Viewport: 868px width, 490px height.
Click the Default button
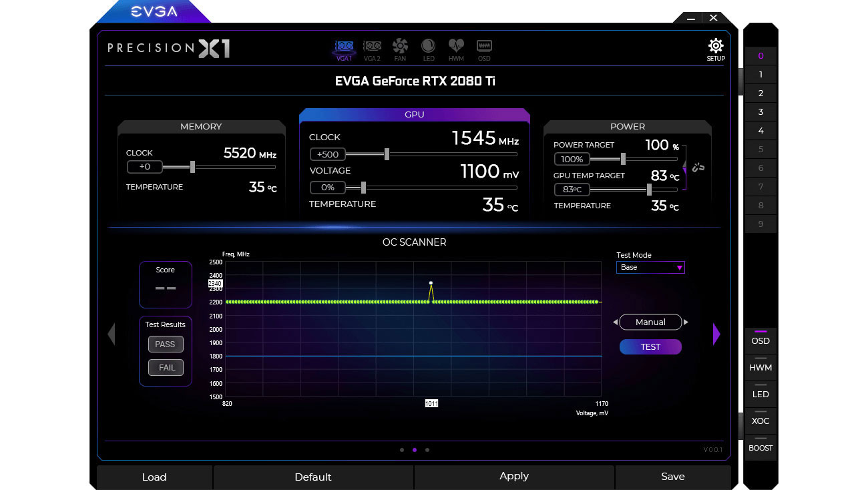313,477
